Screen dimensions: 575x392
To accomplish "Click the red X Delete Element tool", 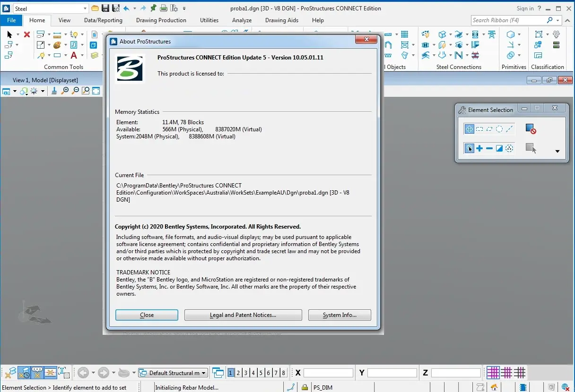I will click(x=27, y=34).
